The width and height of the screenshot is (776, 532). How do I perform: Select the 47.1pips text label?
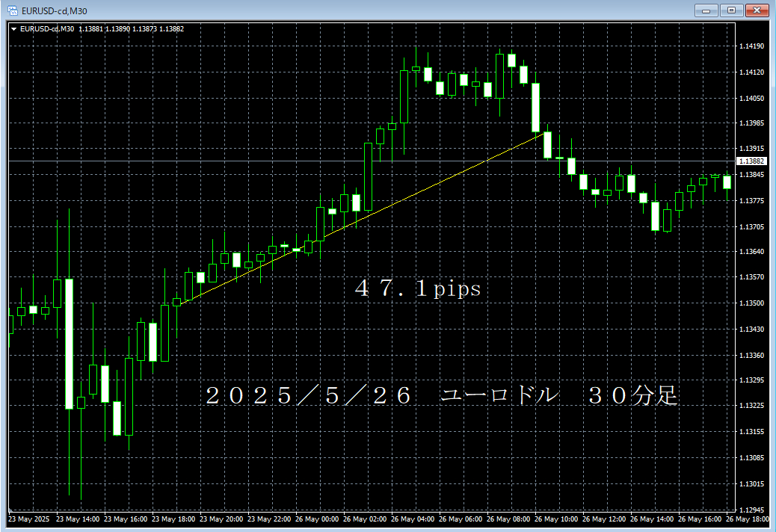(x=417, y=288)
